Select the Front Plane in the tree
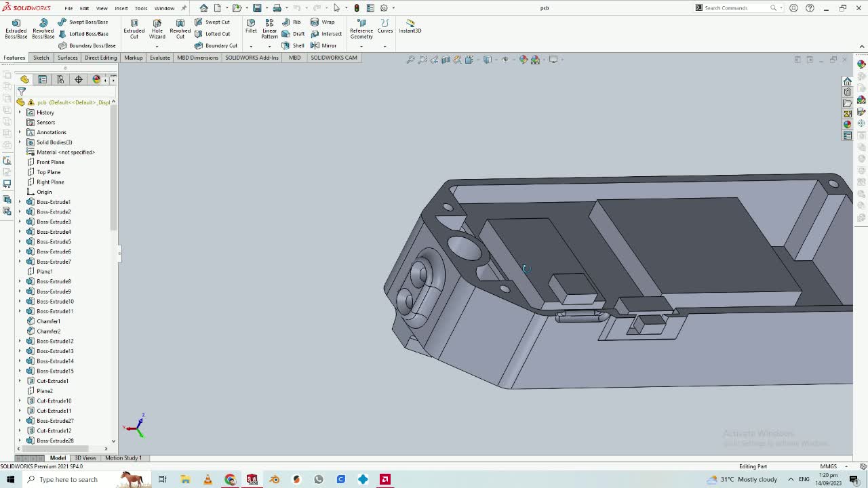868x488 pixels. (50, 162)
